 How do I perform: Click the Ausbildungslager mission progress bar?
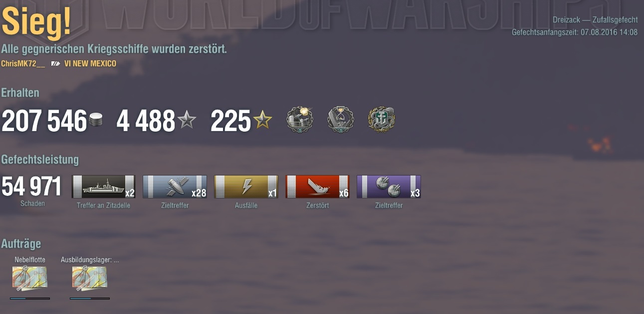pos(90,299)
